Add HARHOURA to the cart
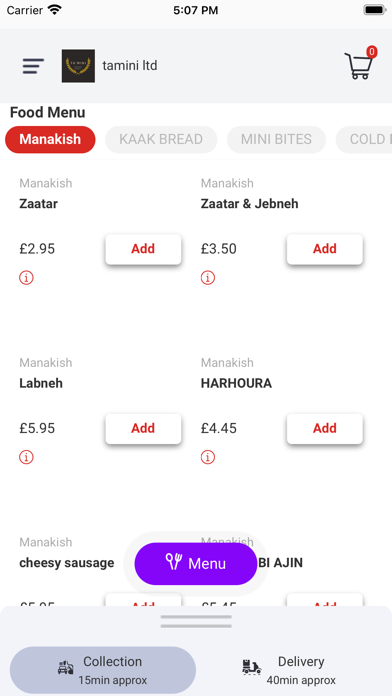 point(325,428)
